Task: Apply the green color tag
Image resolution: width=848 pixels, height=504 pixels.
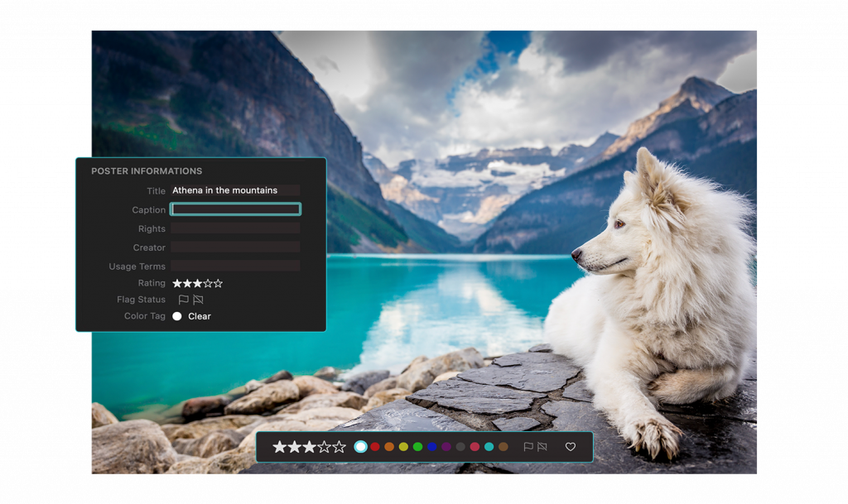Action: coord(417,447)
